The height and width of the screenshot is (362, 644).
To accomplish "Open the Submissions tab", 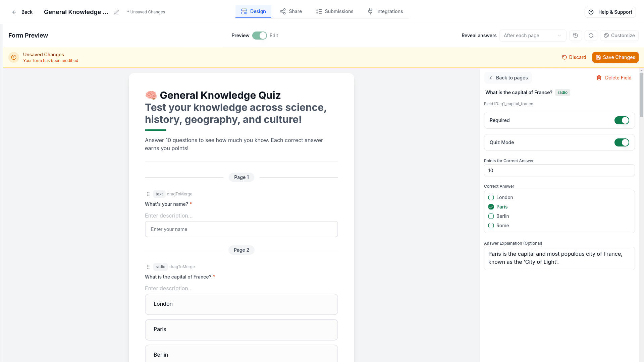I will [334, 11].
